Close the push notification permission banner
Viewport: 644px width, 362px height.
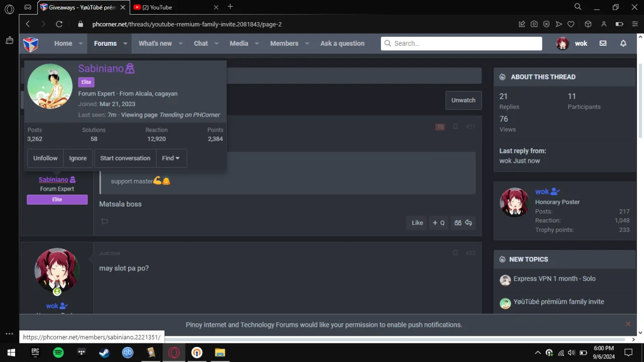click(x=628, y=324)
